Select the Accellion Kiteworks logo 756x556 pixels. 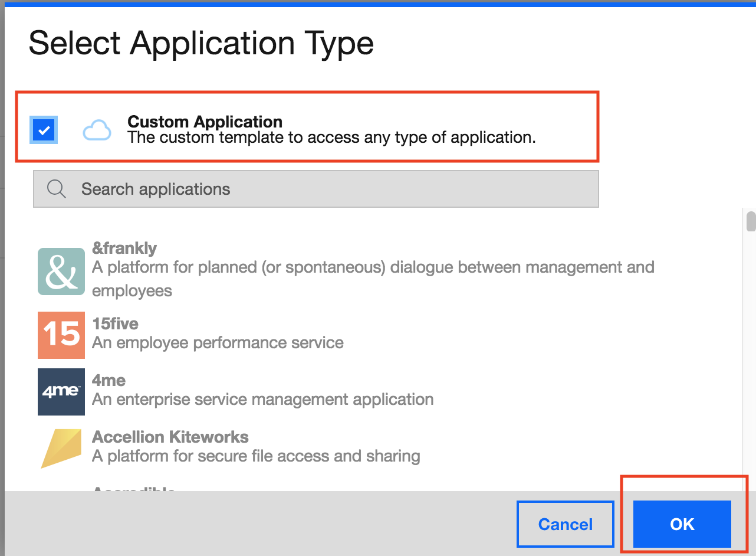61,449
